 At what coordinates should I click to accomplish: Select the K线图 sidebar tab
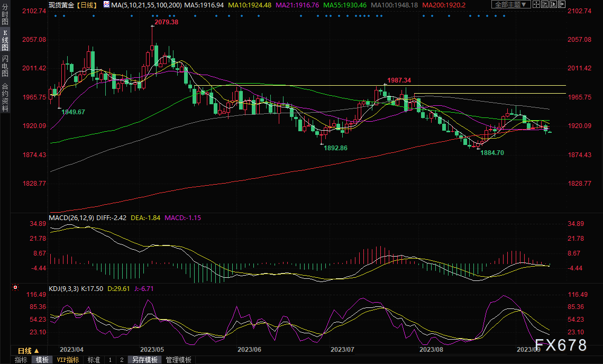point(5,40)
